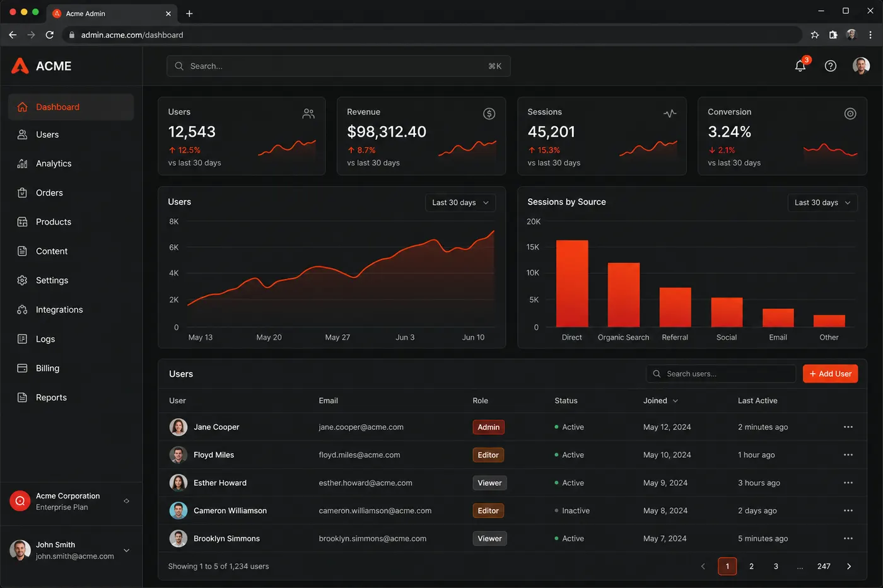Image resolution: width=883 pixels, height=588 pixels.
Task: Click the Users card people icon
Action: [x=308, y=113]
